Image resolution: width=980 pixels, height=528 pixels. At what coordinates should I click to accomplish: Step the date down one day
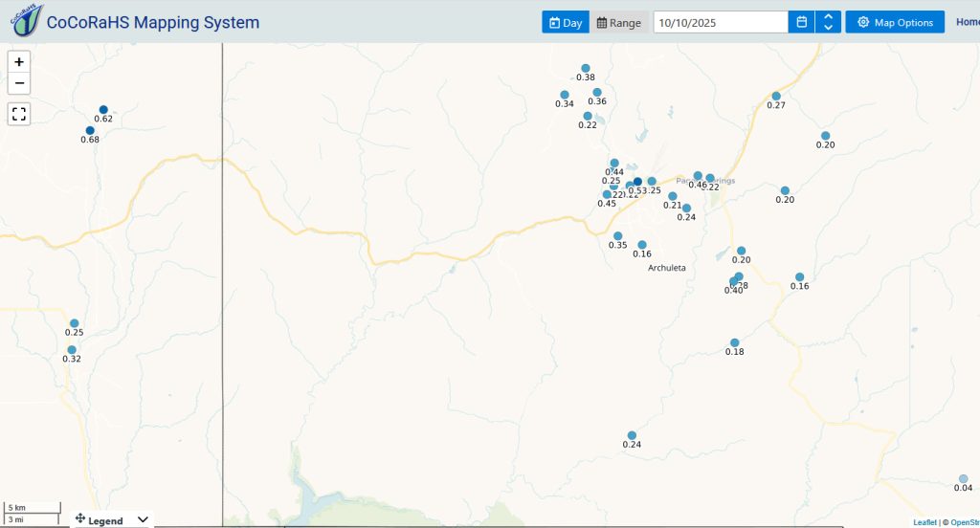tap(828, 28)
